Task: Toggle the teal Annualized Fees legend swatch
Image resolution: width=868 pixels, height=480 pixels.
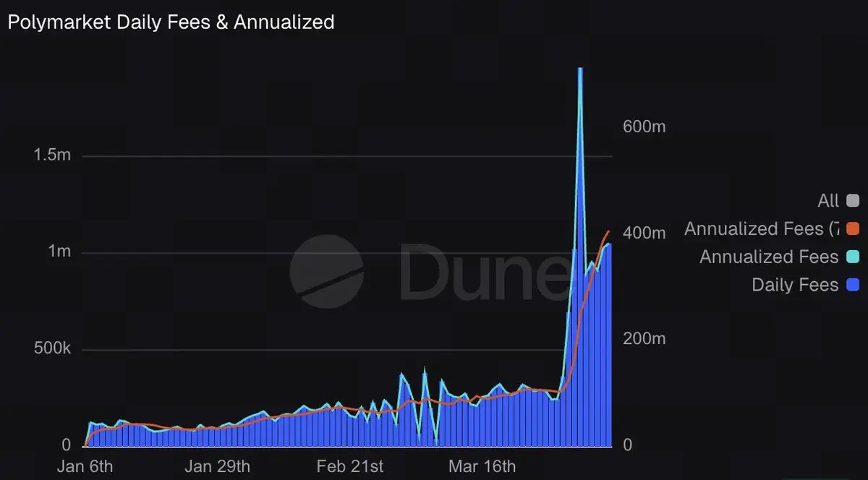Action: pyautogui.click(x=852, y=257)
